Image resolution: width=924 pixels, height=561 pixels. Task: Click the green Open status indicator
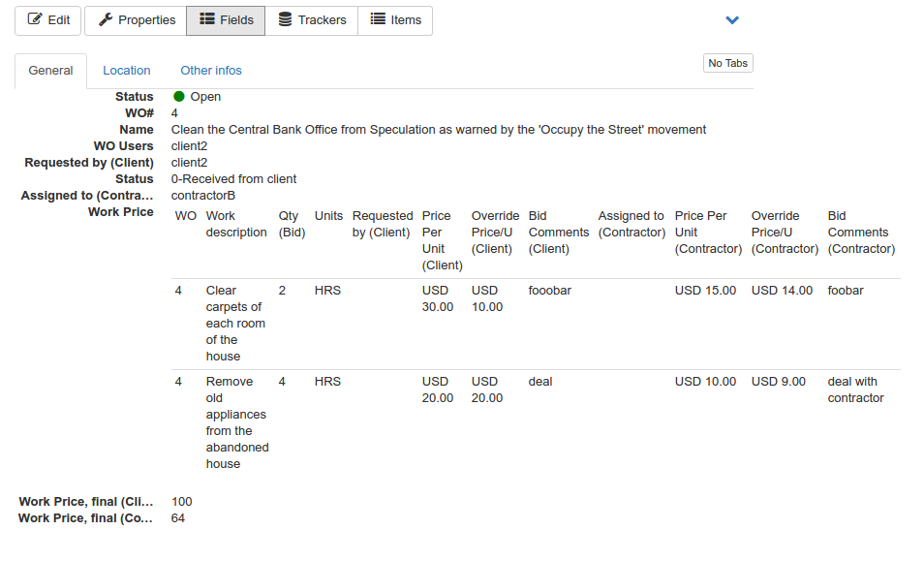(179, 97)
